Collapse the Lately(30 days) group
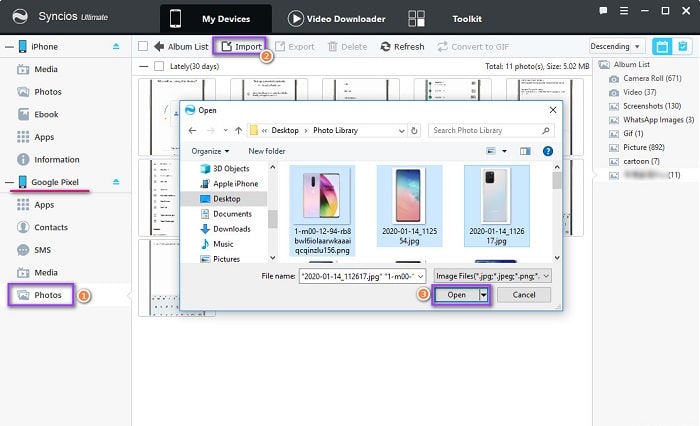The image size is (700, 426). (x=143, y=67)
